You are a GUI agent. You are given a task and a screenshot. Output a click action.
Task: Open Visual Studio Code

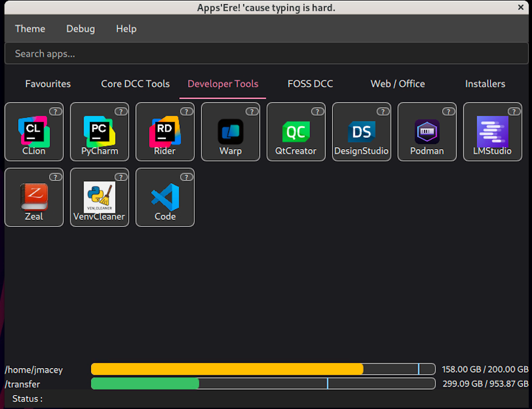click(x=164, y=198)
